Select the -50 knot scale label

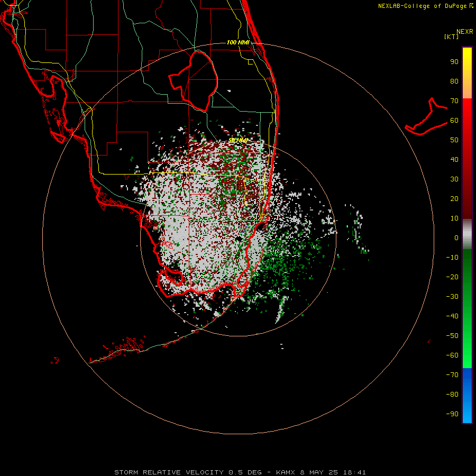tap(452, 336)
